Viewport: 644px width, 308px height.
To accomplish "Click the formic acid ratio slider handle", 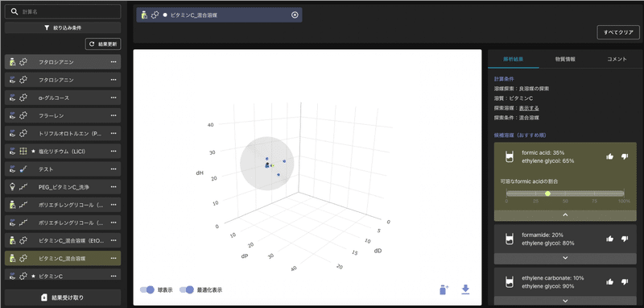I will click(x=547, y=194).
